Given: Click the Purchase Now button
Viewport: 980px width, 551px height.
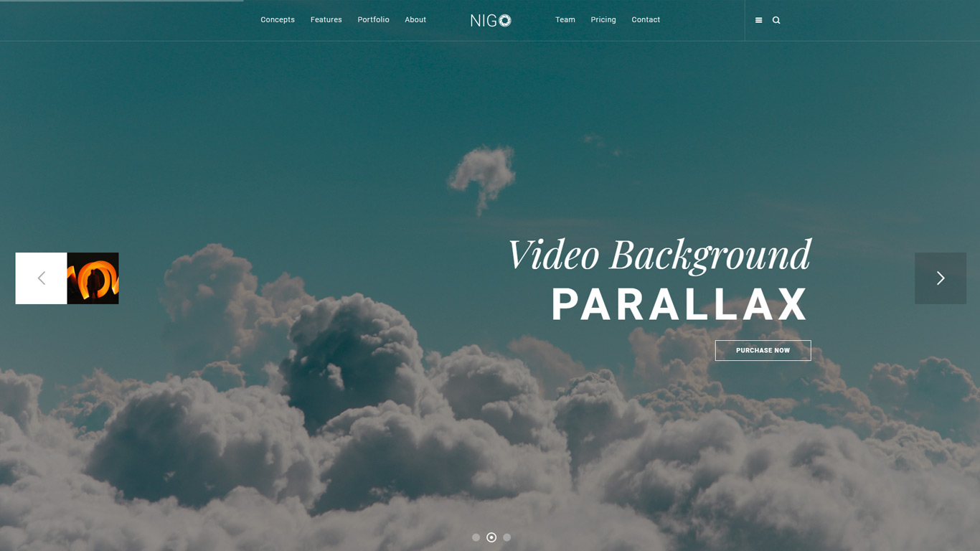Looking at the screenshot, I should [x=763, y=351].
